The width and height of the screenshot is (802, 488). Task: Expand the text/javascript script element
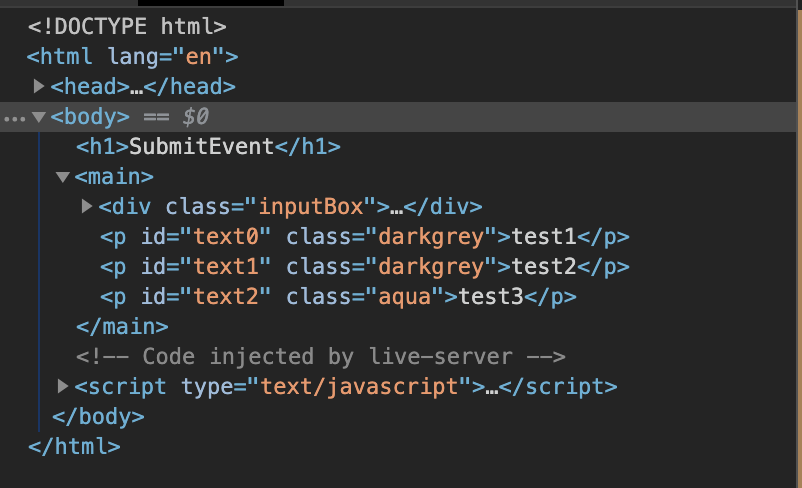pos(62,386)
